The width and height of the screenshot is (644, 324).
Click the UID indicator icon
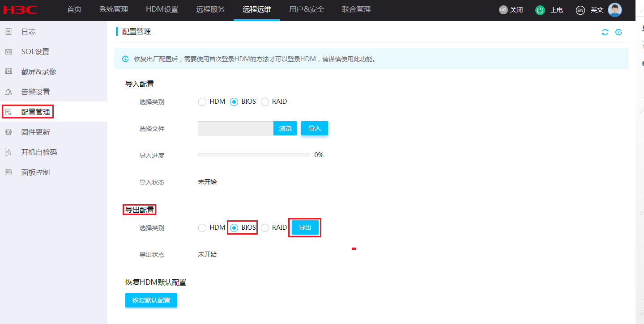[x=503, y=10]
